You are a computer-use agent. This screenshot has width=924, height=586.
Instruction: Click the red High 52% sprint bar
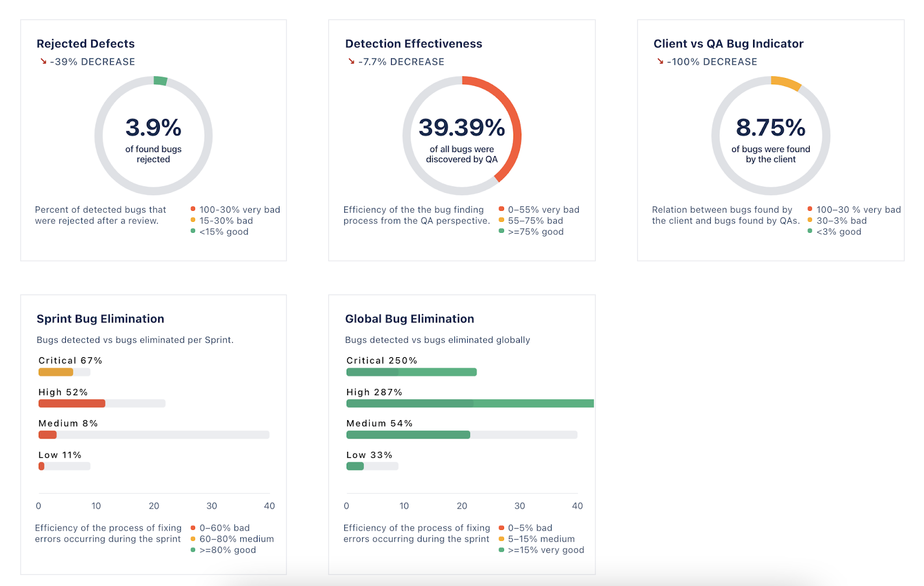pyautogui.click(x=72, y=403)
